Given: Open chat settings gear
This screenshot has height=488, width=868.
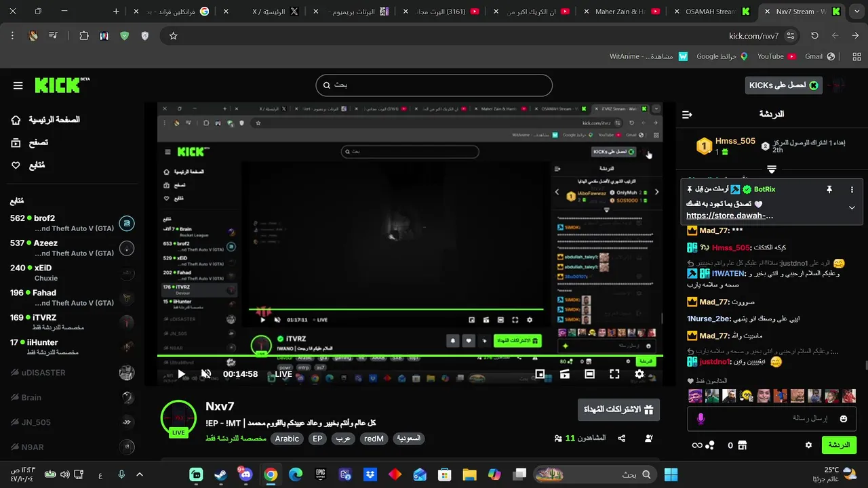Looking at the screenshot, I should pyautogui.click(x=808, y=445).
